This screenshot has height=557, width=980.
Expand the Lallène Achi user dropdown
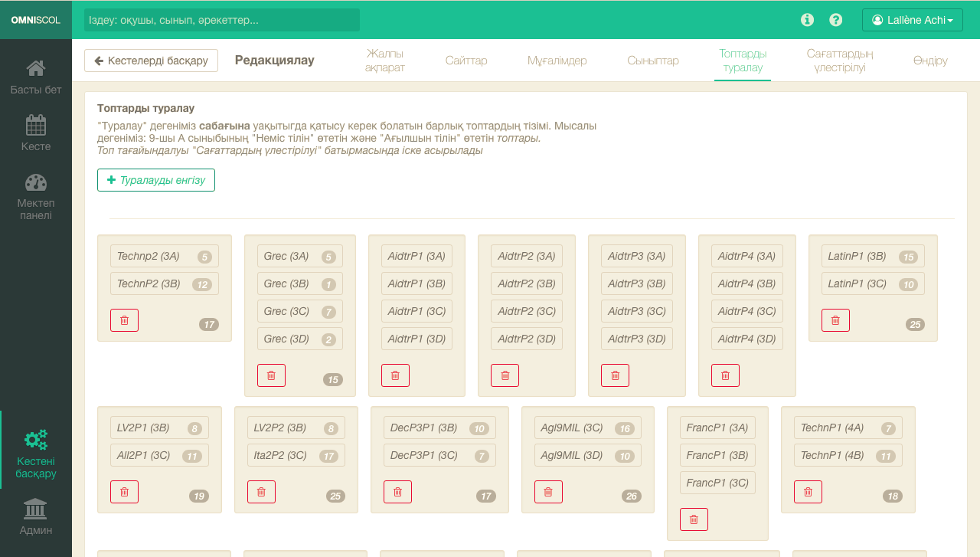tap(912, 20)
